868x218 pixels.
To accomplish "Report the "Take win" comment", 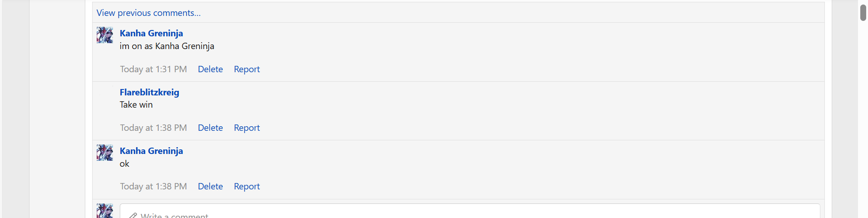I will click(247, 128).
